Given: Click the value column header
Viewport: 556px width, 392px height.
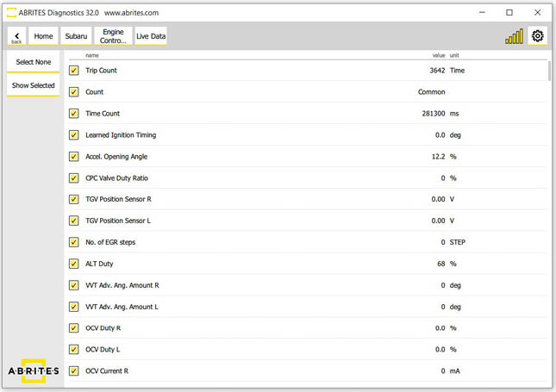Looking at the screenshot, I should [438, 55].
